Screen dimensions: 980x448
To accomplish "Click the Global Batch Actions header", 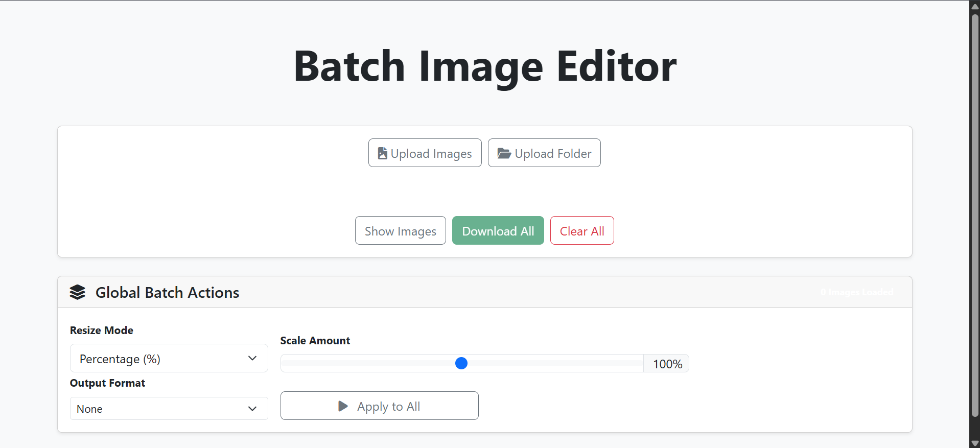I will click(167, 292).
